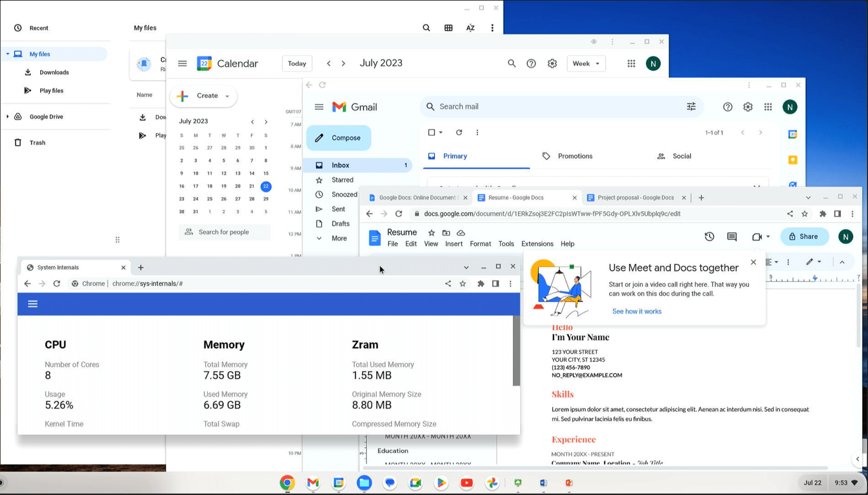Click the System Internals page scrollbar
Image resolution: width=868 pixels, height=495 pixels.
516,351
